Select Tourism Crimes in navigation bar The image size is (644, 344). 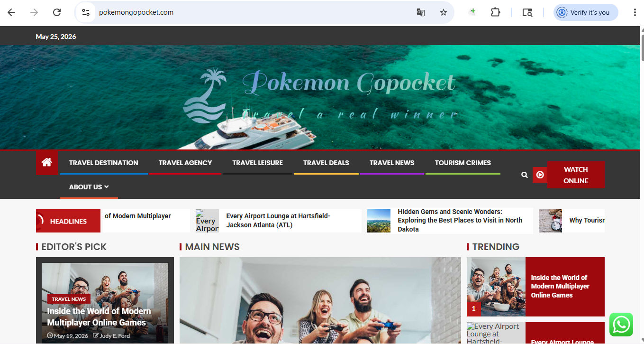tap(463, 163)
